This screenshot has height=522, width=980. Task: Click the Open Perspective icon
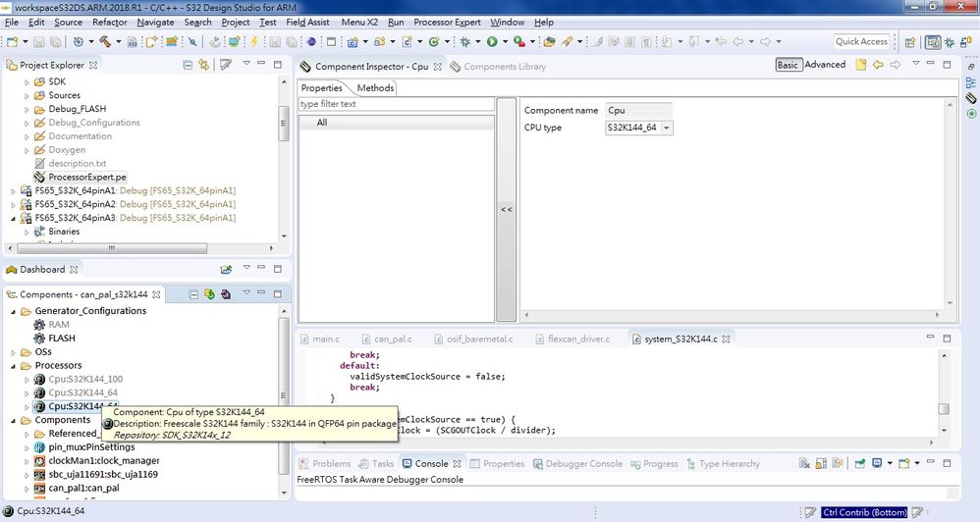pyautogui.click(x=910, y=42)
